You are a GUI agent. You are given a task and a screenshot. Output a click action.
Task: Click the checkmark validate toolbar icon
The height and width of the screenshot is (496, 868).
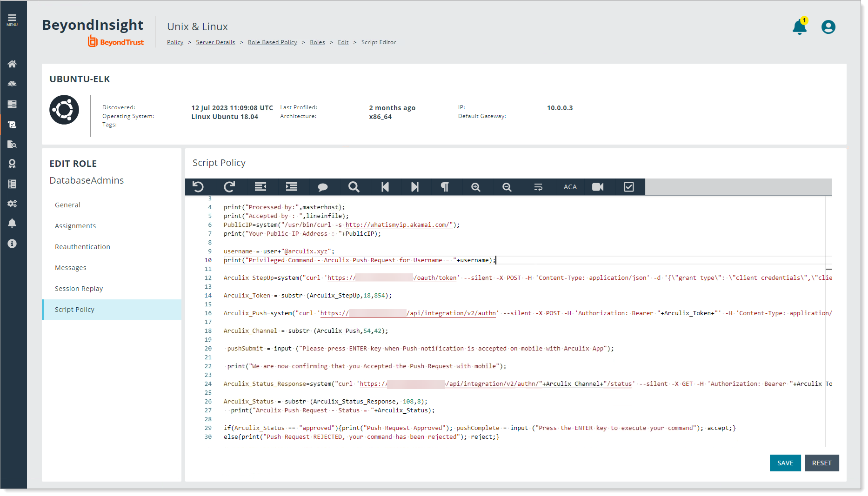pos(629,187)
